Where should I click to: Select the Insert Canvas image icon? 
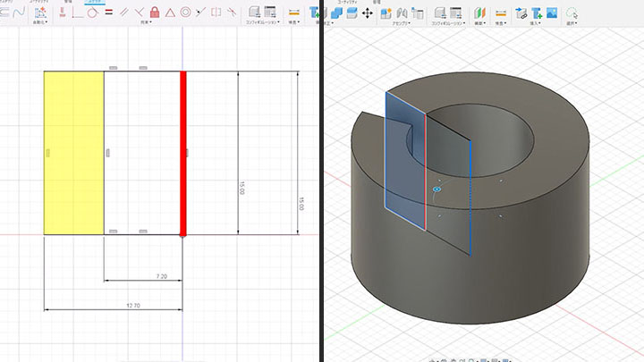(x=552, y=13)
